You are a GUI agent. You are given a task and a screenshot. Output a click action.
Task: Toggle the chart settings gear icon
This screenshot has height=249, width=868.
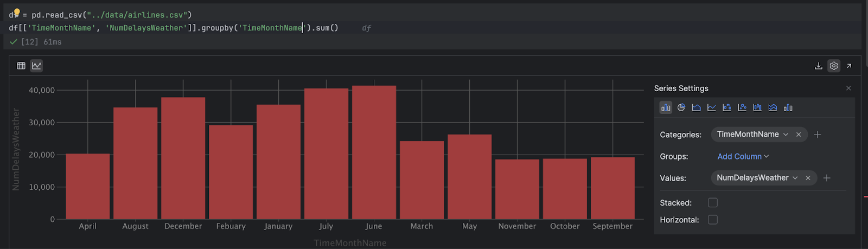[x=834, y=66]
